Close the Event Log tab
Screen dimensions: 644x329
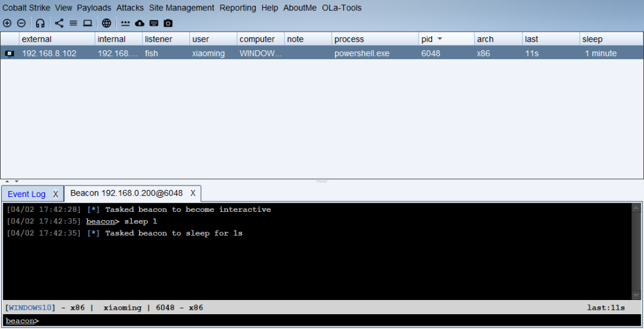coord(55,194)
